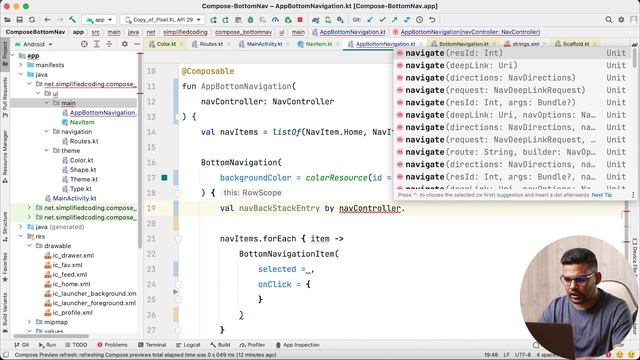Open the Copy_of_Pixel XL API 29 device dropdown

[x=163, y=20]
